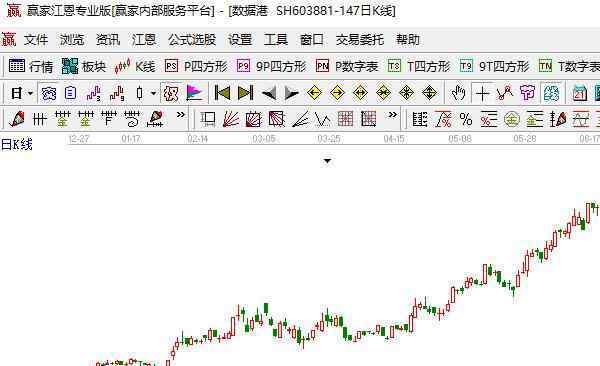Click the 04-15 date on the timeline
This screenshot has width=600, height=366.
[394, 139]
